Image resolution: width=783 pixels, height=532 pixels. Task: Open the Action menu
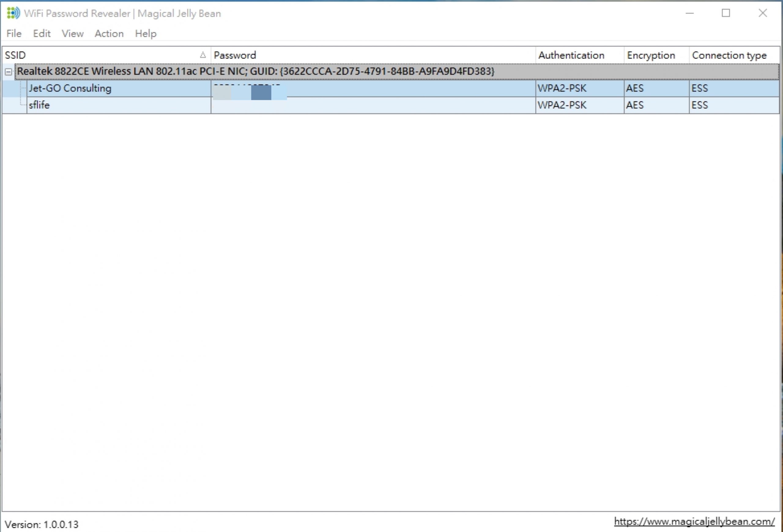(x=109, y=34)
